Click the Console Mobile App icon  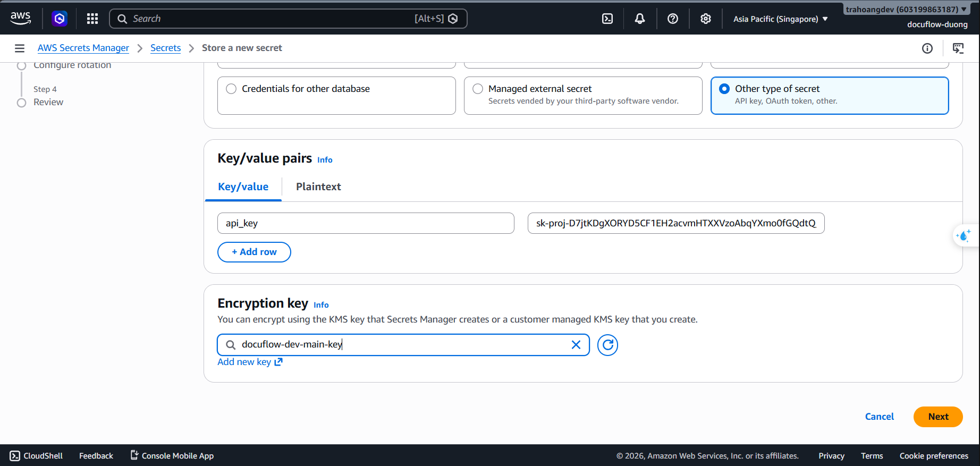tap(134, 455)
